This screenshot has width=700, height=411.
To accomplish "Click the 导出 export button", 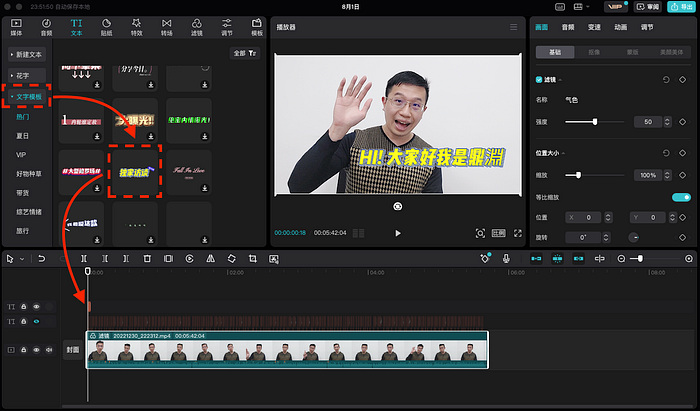I will click(681, 7).
